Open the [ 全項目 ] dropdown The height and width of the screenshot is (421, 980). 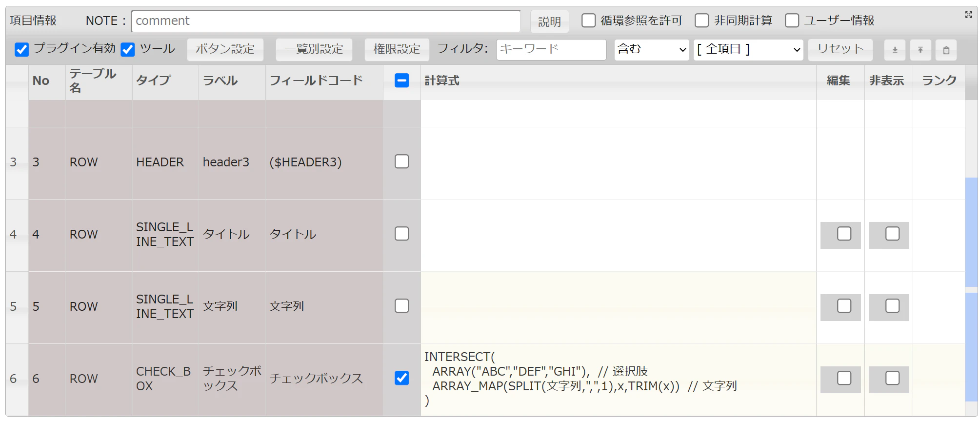click(x=748, y=49)
